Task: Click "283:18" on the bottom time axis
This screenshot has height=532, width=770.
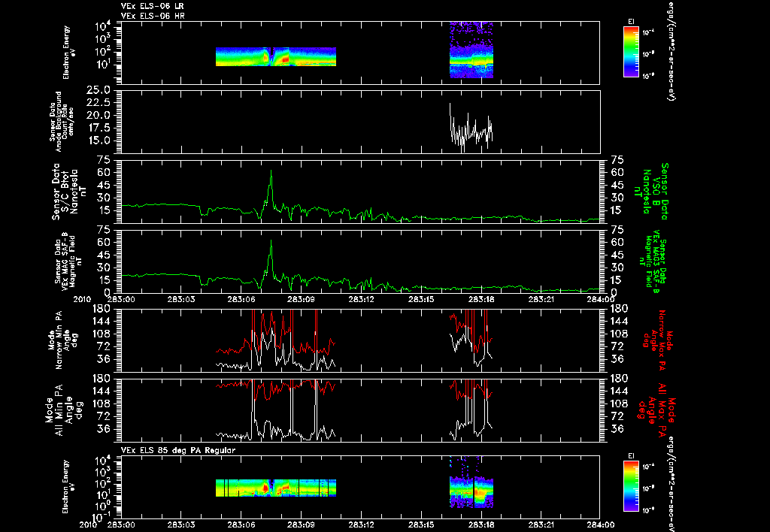Action: [x=481, y=524]
